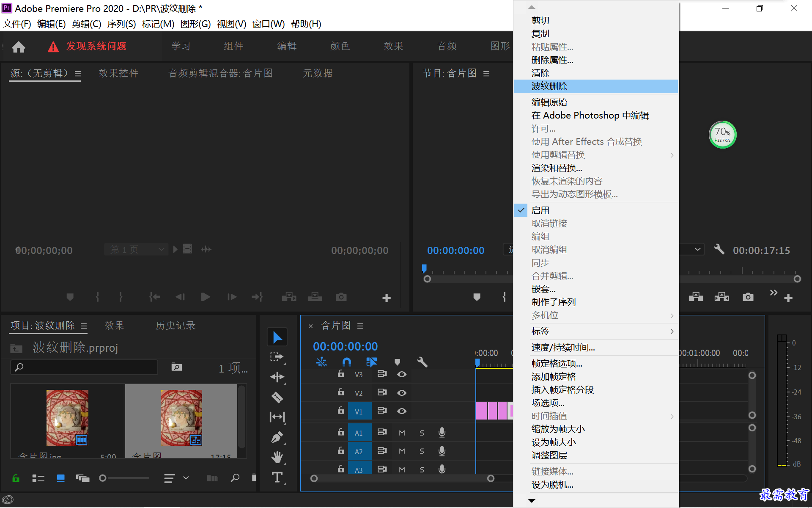Select the Type tool
This screenshot has width=812, height=508.
coord(277,478)
